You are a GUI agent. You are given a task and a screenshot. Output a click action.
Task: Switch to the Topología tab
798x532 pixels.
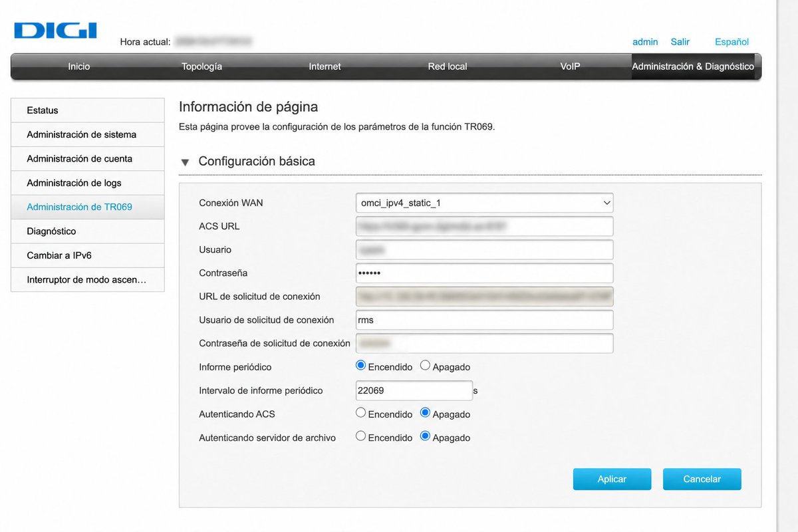click(x=201, y=66)
